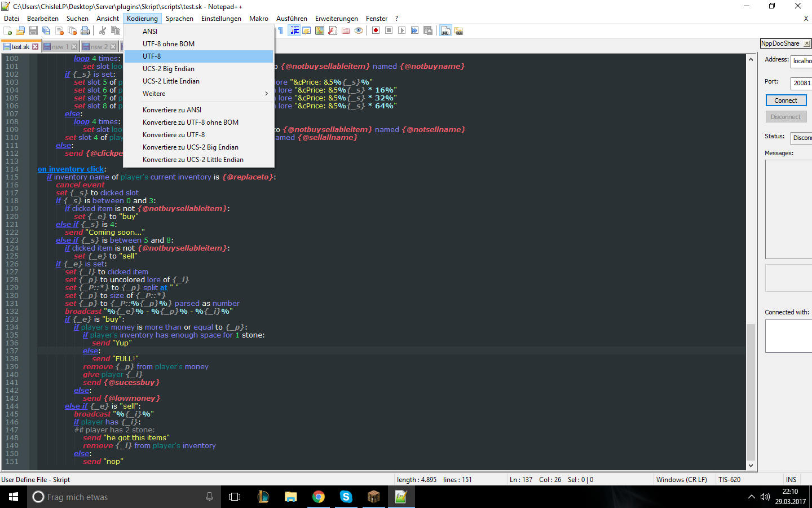Open Folder as Workspace toolbar icon

pyautogui.click(x=346, y=31)
